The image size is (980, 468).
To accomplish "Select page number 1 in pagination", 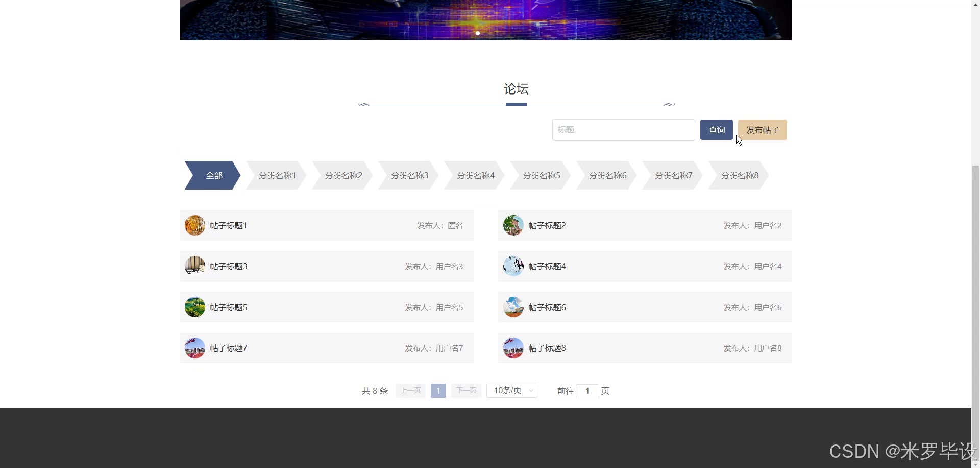I will 438,391.
